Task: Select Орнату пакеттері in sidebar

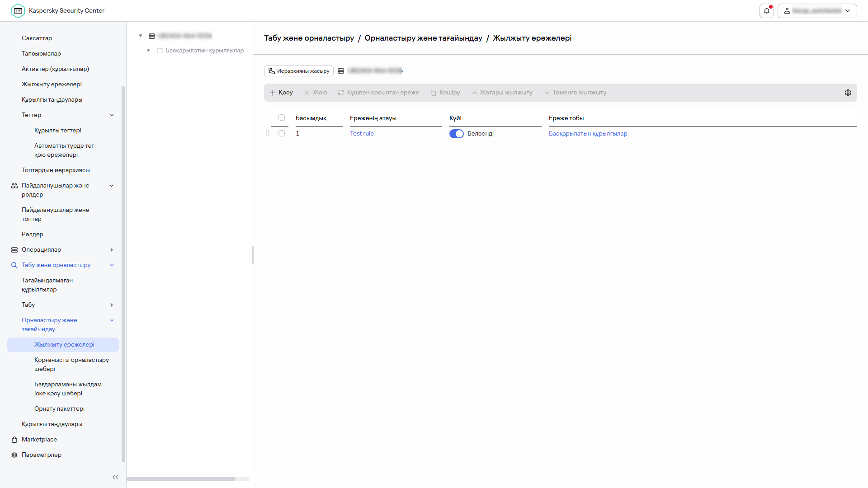Action: pos(60,408)
